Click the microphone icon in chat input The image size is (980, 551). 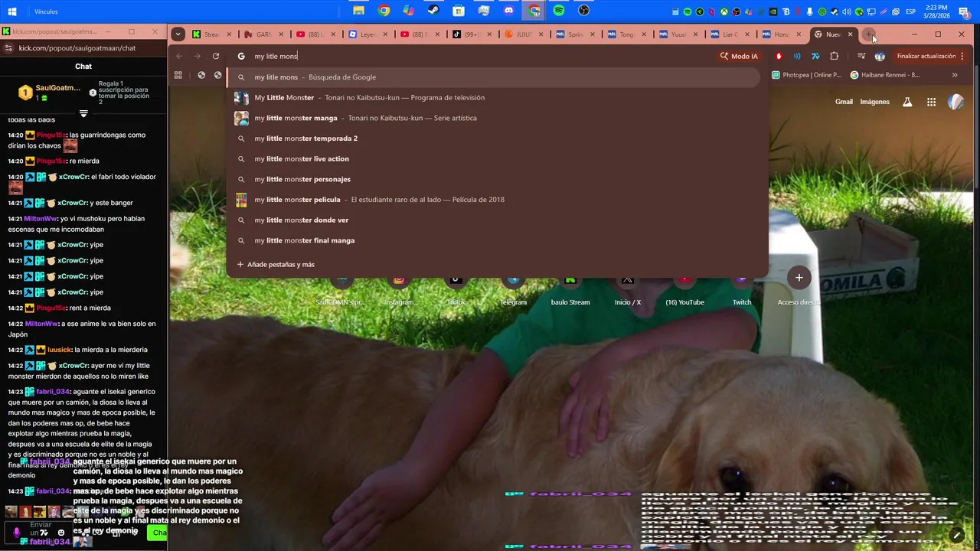(x=17, y=532)
